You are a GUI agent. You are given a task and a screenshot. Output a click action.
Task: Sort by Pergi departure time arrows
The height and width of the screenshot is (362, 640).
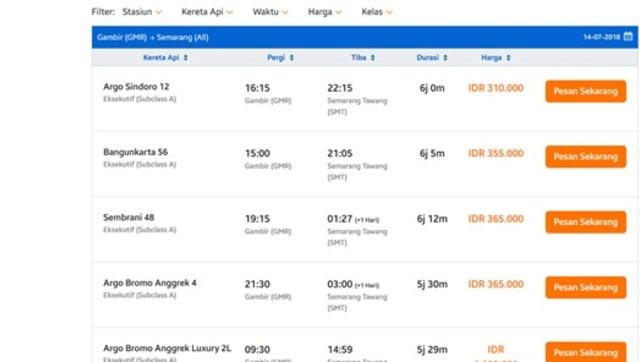click(x=291, y=58)
